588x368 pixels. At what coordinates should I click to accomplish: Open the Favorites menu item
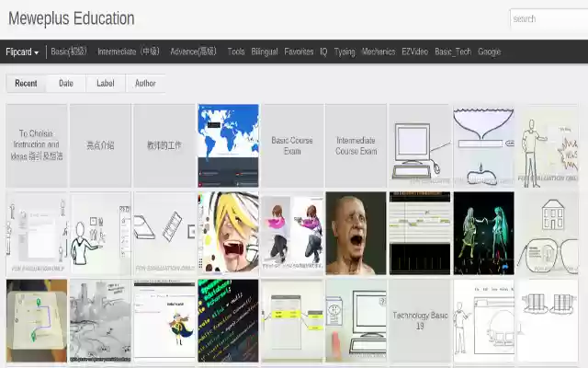(x=299, y=52)
